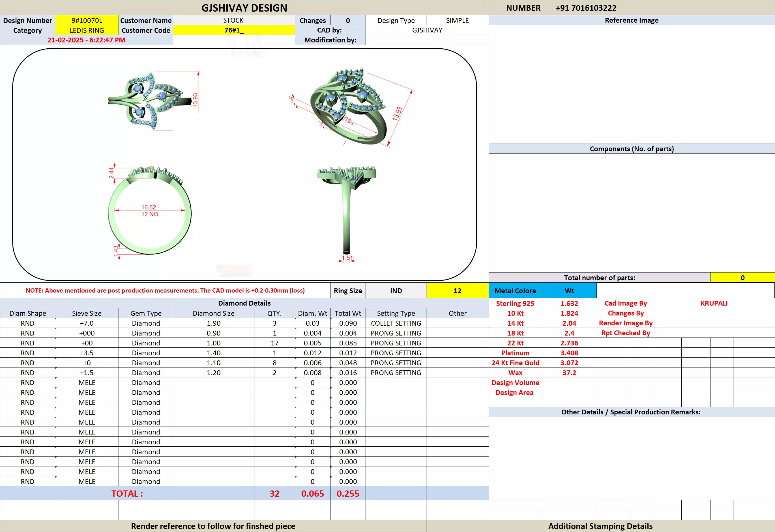Click the LEDIS RING category cell
Screen dimensions: 775x532
click(87, 30)
